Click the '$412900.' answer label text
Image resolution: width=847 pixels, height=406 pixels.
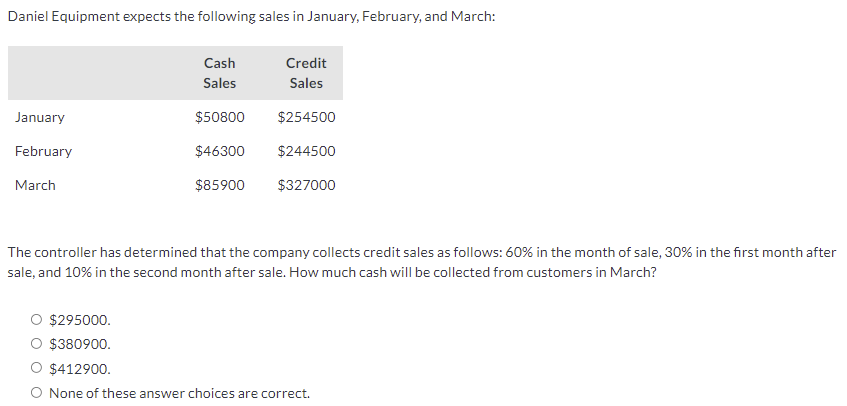tap(80, 369)
